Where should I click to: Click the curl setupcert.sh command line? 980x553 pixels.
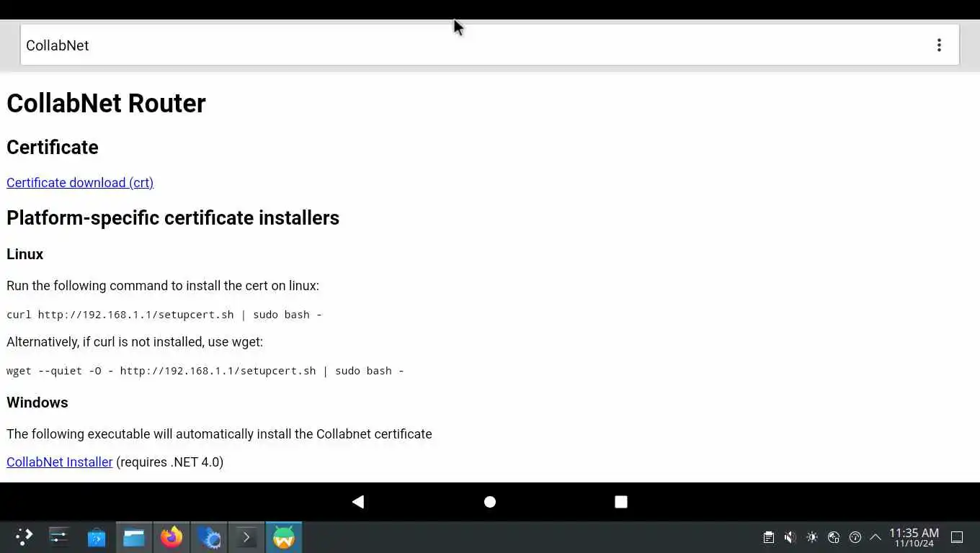coord(164,315)
